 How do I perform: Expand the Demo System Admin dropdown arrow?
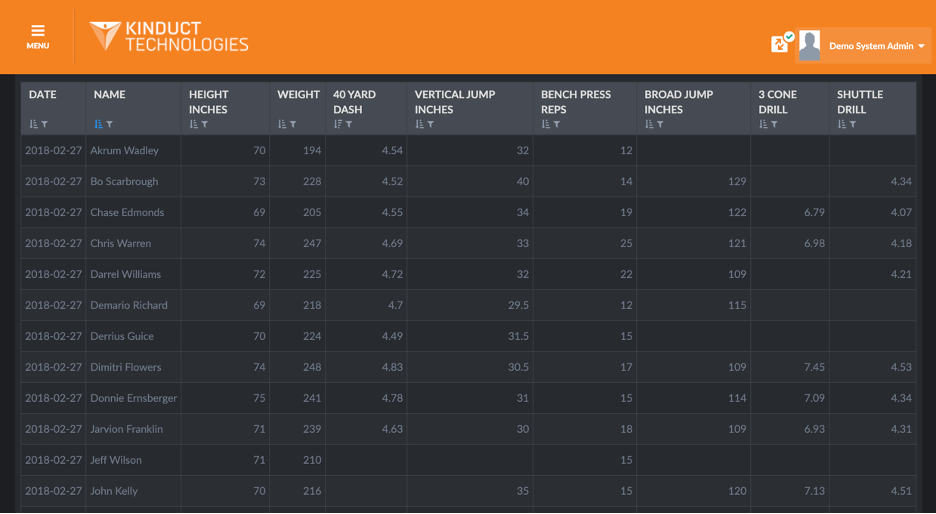tap(922, 46)
